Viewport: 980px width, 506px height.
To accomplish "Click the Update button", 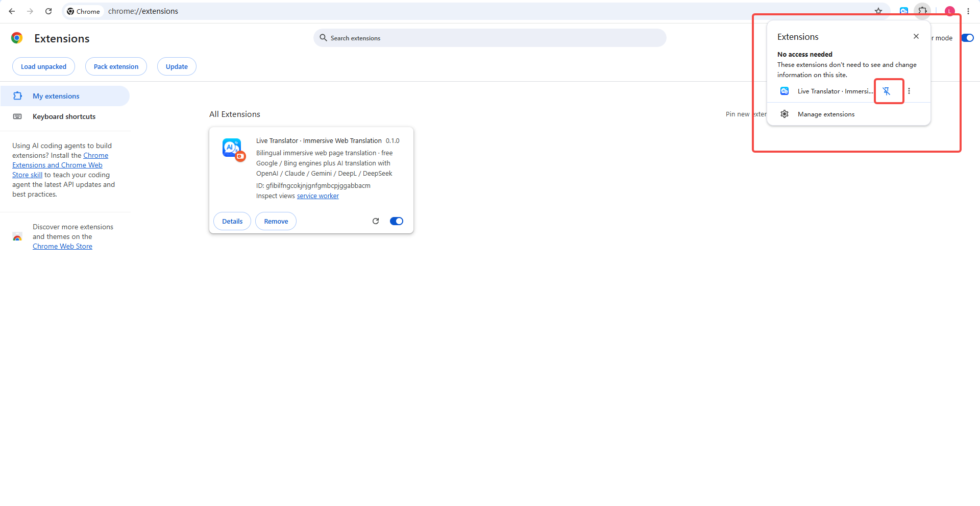I will pyautogui.click(x=177, y=66).
